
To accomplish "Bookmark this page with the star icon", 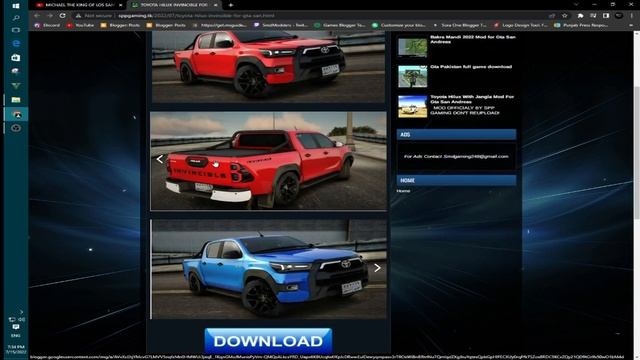I will point(564,16).
